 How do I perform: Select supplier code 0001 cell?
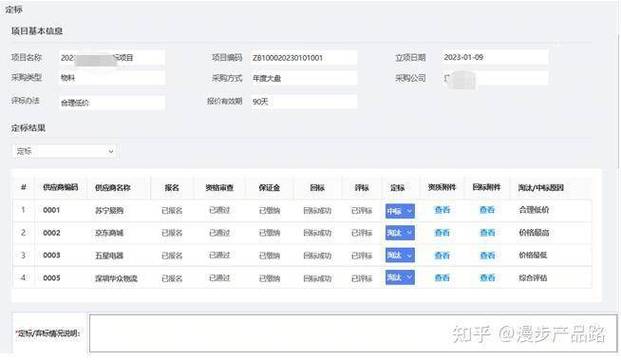[x=51, y=210]
